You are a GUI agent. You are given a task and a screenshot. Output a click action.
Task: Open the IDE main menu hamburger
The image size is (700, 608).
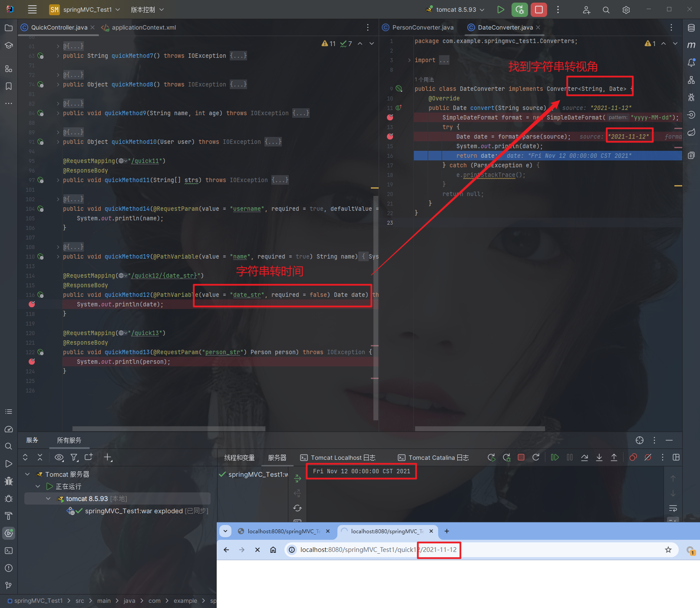coord(32,10)
